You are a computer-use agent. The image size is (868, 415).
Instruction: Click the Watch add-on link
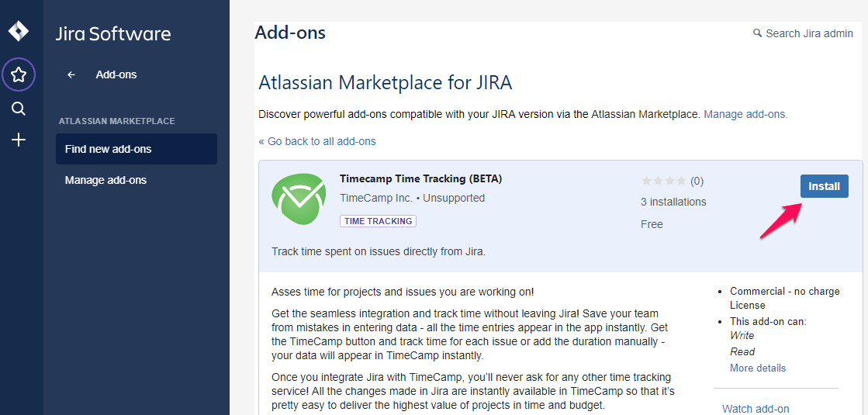coord(756,409)
